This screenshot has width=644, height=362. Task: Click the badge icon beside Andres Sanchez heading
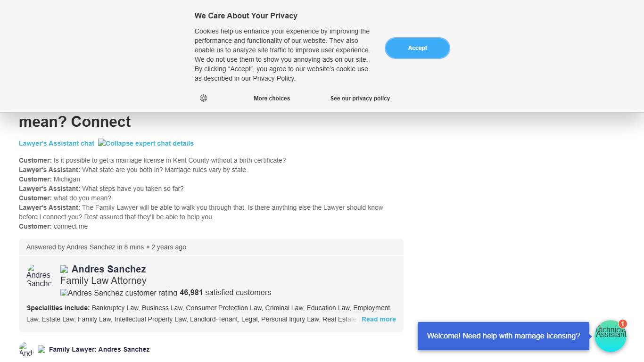pyautogui.click(x=64, y=269)
